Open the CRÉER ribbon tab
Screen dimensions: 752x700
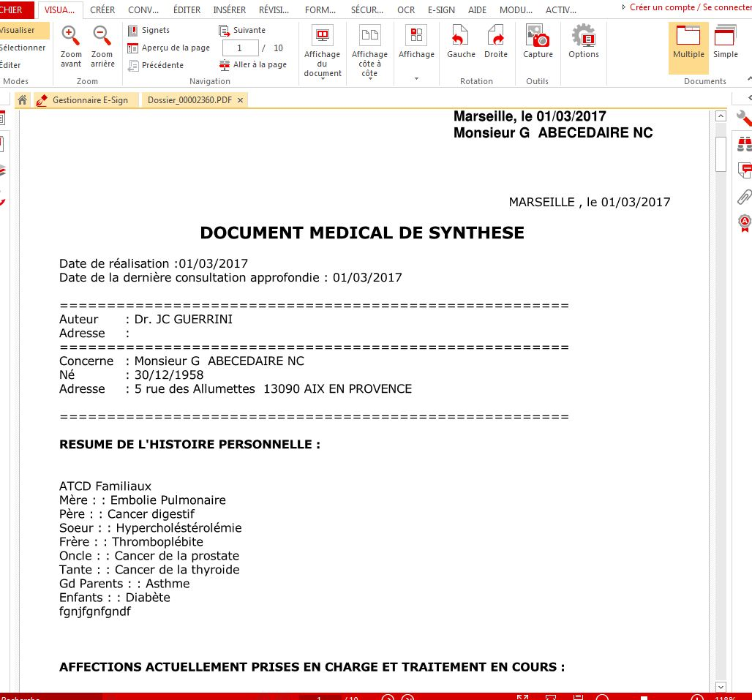102,10
